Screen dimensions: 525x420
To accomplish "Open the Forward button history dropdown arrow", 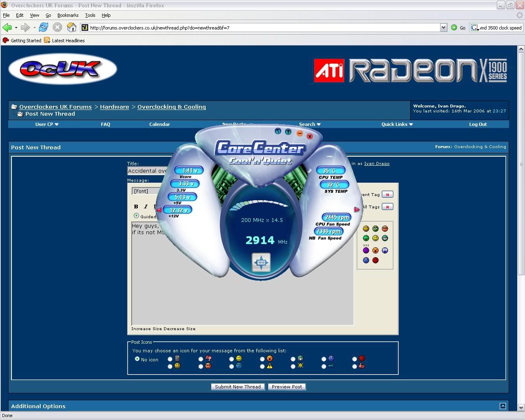I will tap(34, 28).
